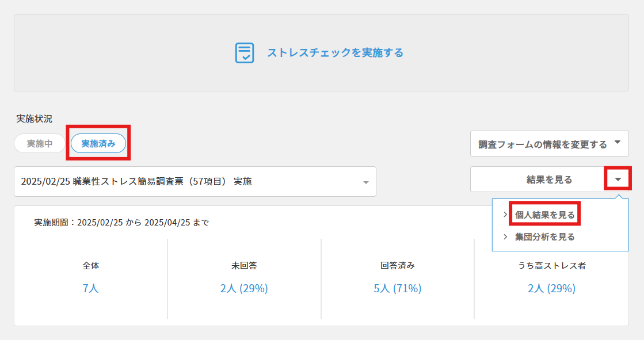Viewport: 644px width, 340px height.
Task: Click the 5人 (71%) 回答済み link
Action: click(396, 288)
